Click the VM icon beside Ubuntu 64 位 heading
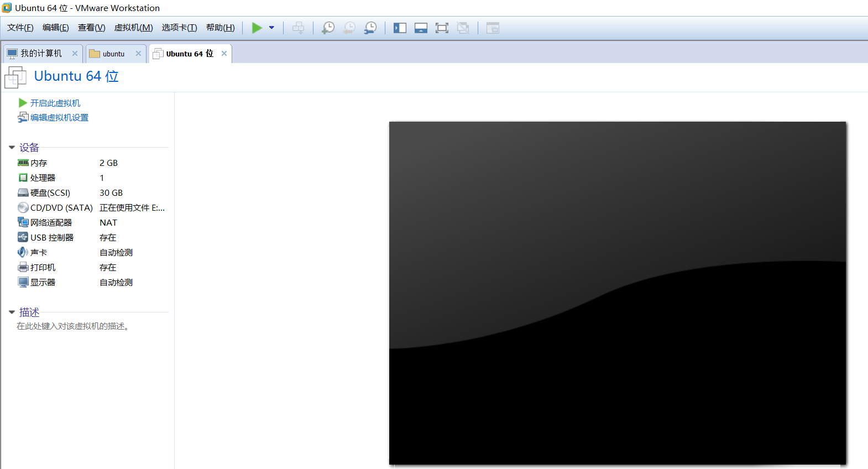 pos(15,77)
